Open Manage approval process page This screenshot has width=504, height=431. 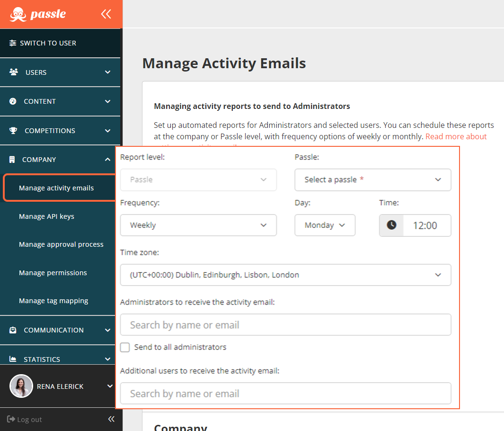(61, 244)
